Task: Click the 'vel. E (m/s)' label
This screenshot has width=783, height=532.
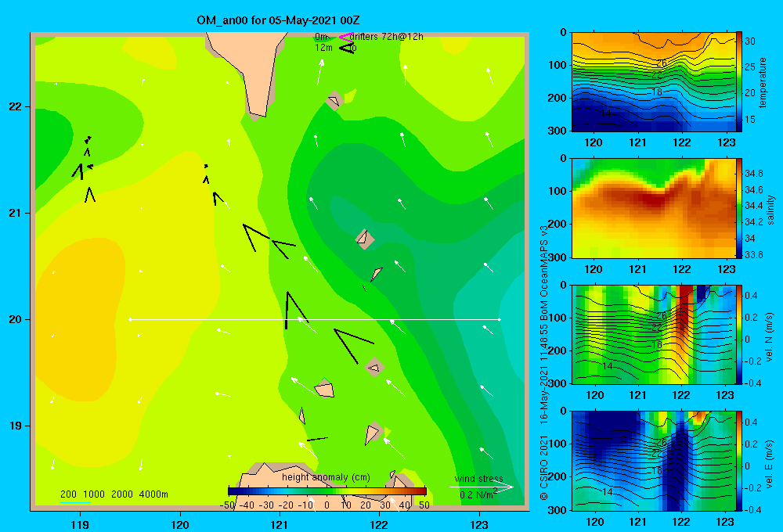Action: coord(769,463)
